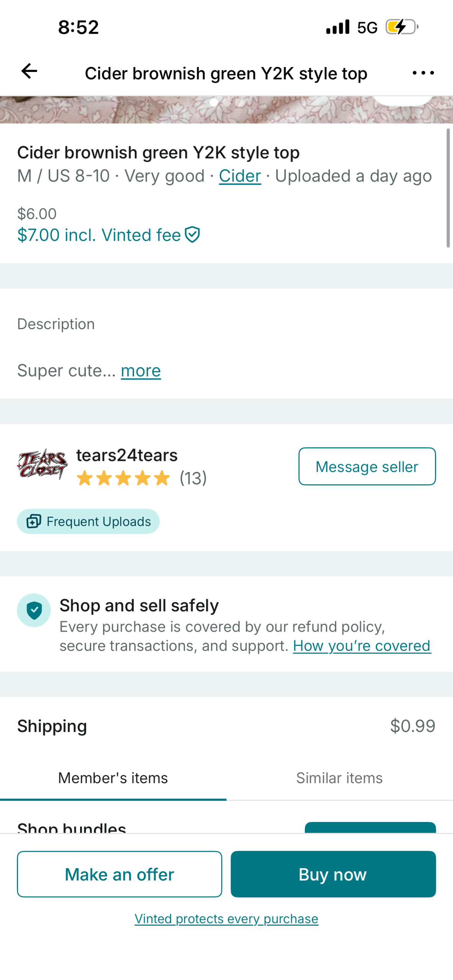Tap the Shop and sell safely shield icon
The image size is (453, 980).
(34, 610)
